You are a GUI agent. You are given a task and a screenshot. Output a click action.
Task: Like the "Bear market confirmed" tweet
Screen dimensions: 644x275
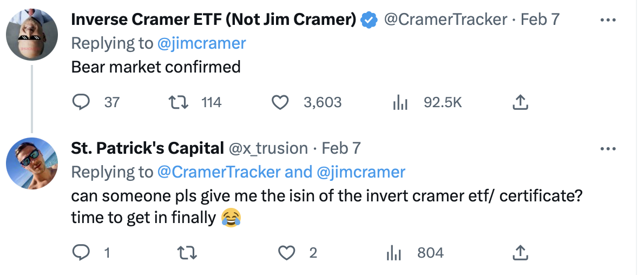click(x=279, y=102)
